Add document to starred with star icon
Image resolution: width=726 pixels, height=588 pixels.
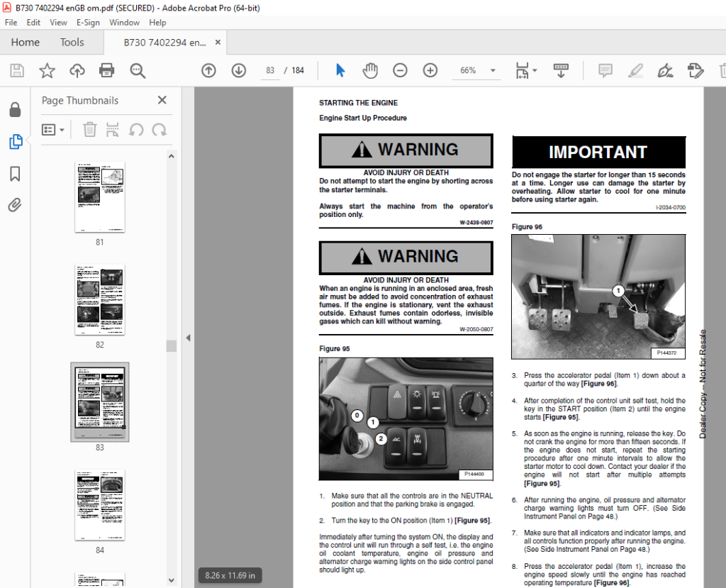47,70
